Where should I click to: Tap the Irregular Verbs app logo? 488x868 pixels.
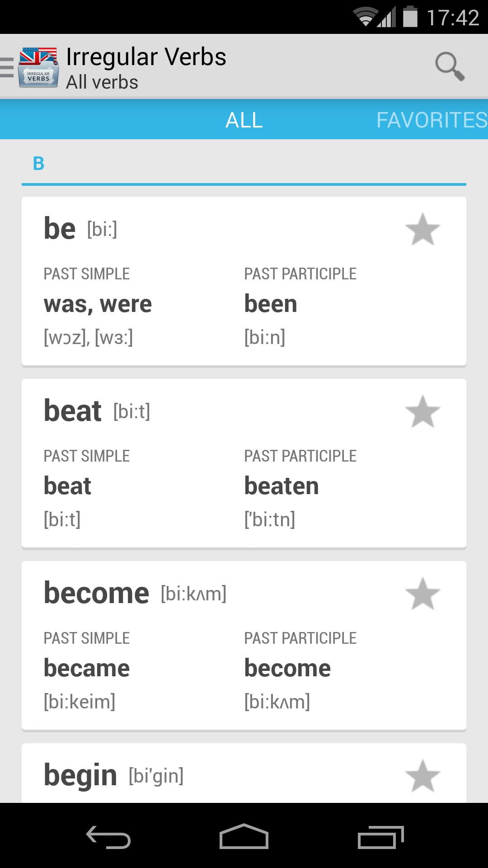[x=38, y=67]
